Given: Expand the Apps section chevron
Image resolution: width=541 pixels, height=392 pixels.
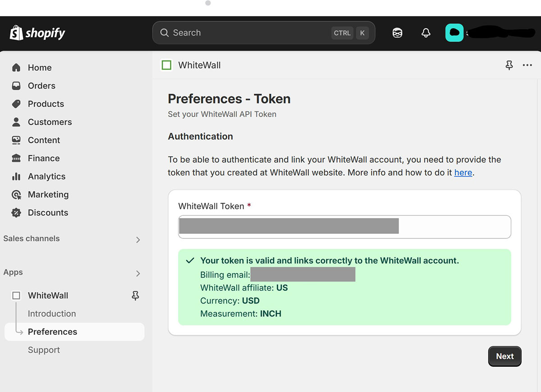Looking at the screenshot, I should (138, 273).
